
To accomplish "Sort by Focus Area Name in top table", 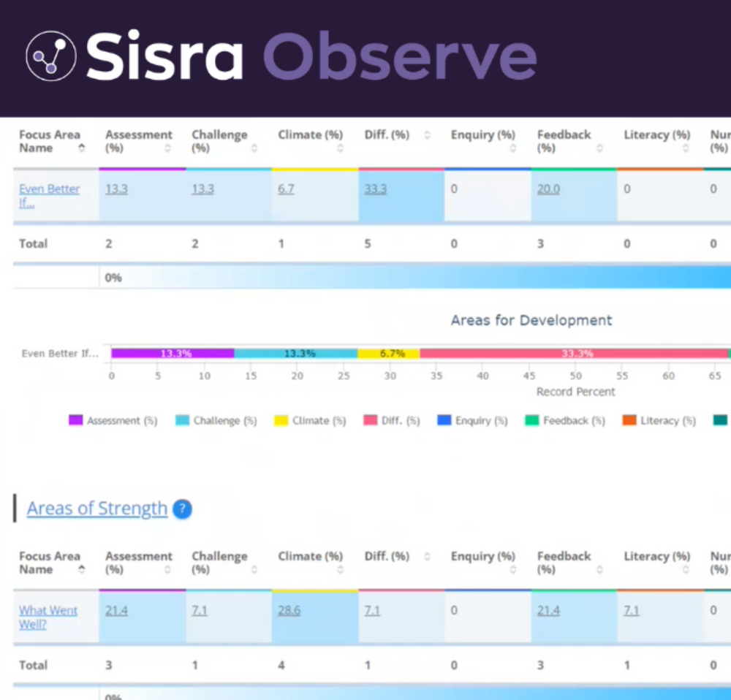I will [81, 148].
